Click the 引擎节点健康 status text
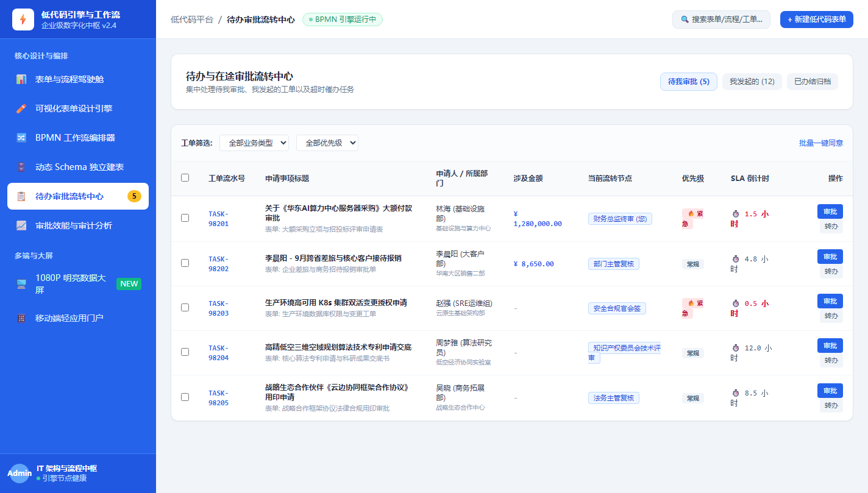Screen dimensions: 868x493 [65, 478]
